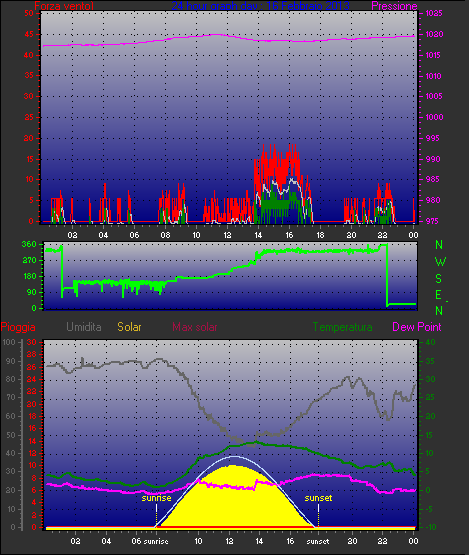Select 985 on the Pressione axis

click(x=432, y=179)
